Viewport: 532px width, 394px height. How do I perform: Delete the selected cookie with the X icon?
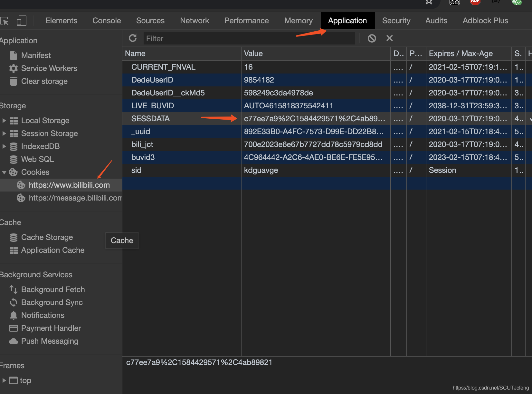click(x=390, y=38)
